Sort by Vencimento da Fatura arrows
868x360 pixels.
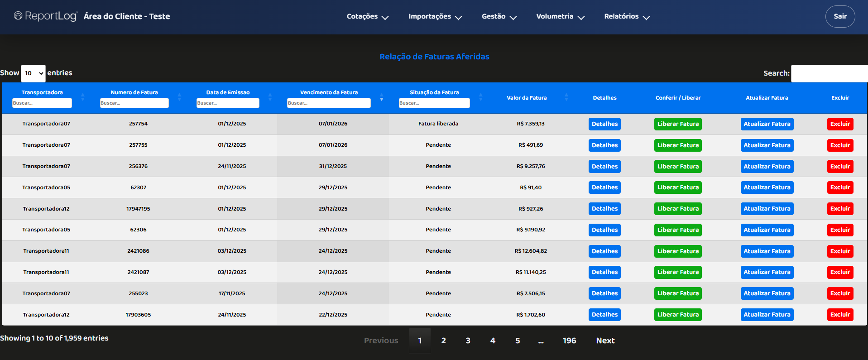pyautogui.click(x=381, y=97)
